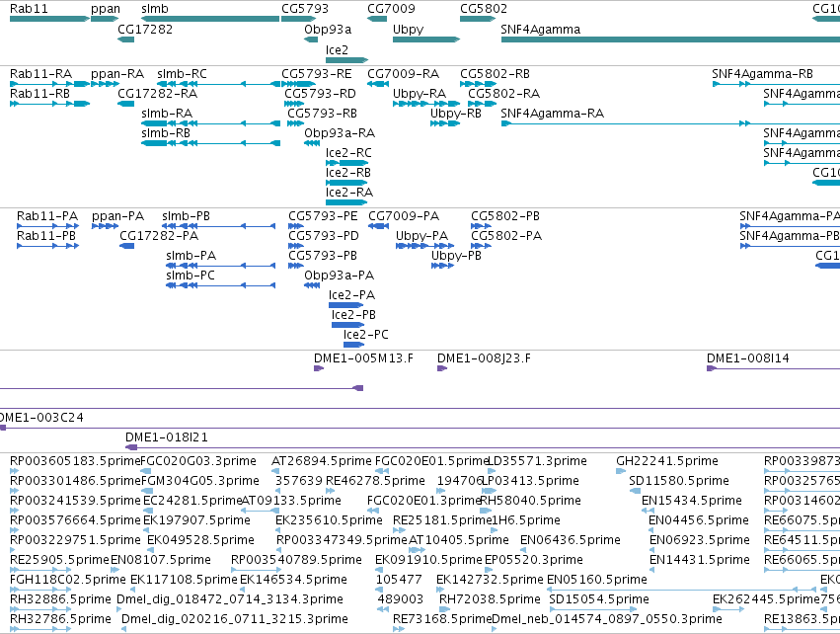The width and height of the screenshot is (840, 634).
Task: Click protein CG5802-PB
Action: [x=505, y=216]
